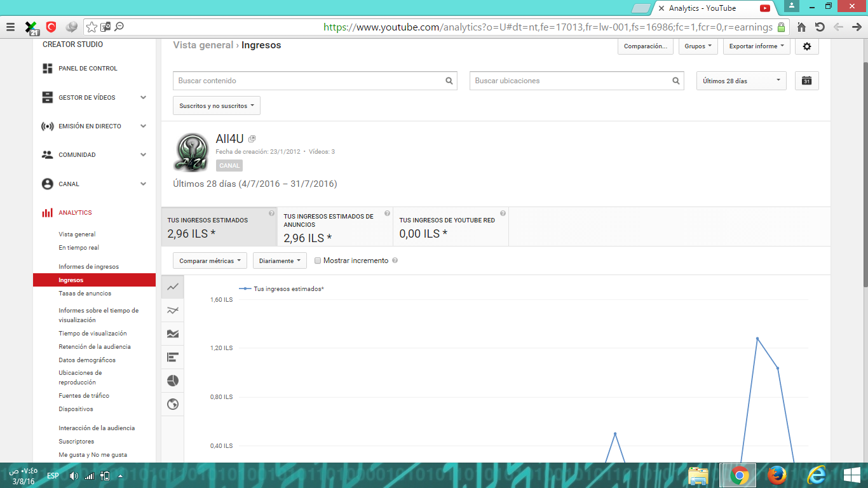Screen dimensions: 868x488
Task: Open the Fuentes de tráfico report
Action: [x=84, y=396]
